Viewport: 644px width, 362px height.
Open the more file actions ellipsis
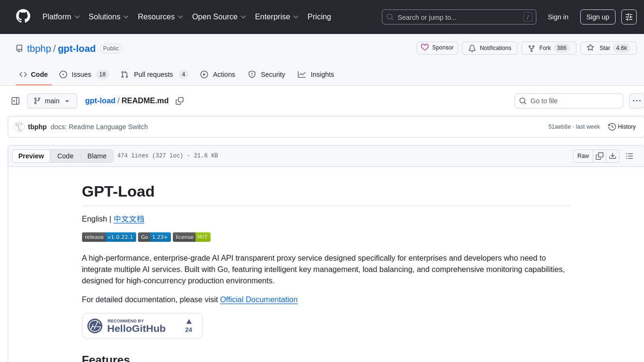click(x=636, y=101)
